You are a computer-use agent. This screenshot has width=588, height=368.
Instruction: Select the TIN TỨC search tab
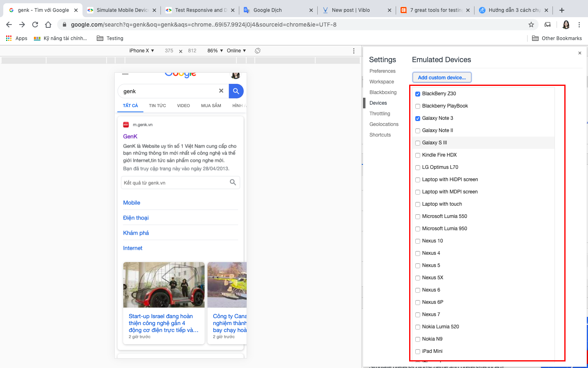[157, 105]
